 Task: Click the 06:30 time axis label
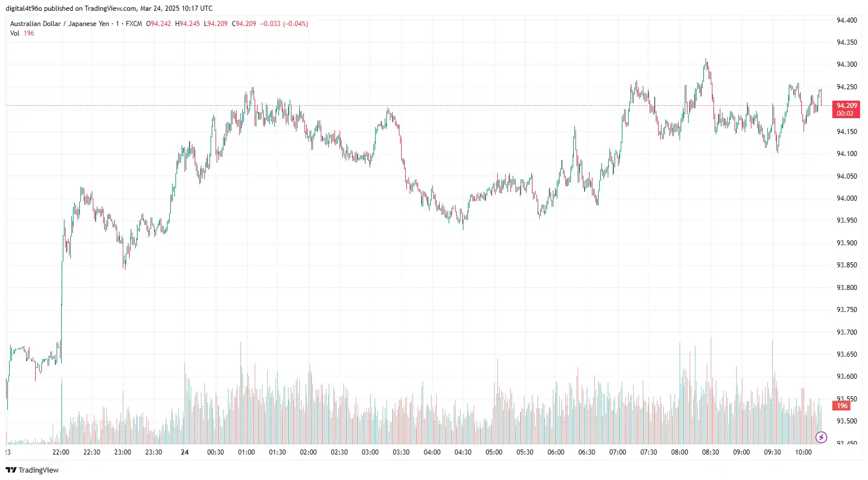(587, 452)
